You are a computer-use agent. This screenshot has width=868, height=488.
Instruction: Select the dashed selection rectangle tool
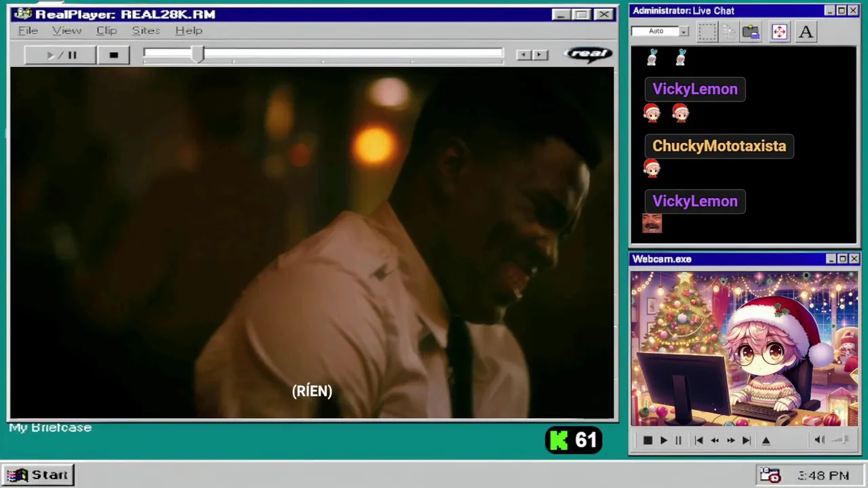(x=707, y=32)
